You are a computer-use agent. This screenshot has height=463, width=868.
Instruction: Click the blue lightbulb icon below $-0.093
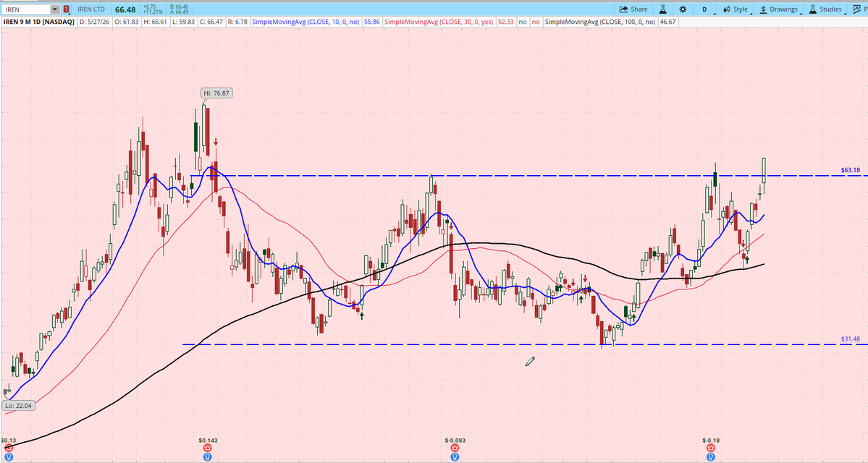(x=455, y=457)
